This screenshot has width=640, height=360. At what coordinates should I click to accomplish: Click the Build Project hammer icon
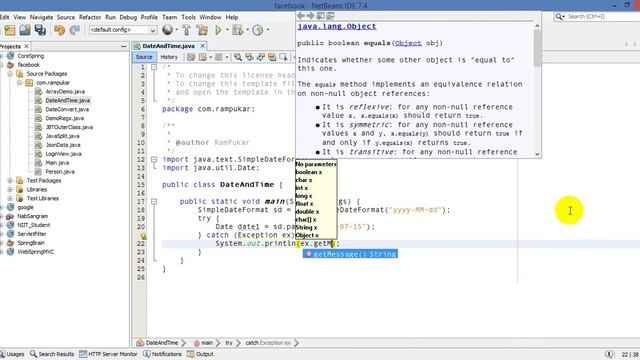187,30
